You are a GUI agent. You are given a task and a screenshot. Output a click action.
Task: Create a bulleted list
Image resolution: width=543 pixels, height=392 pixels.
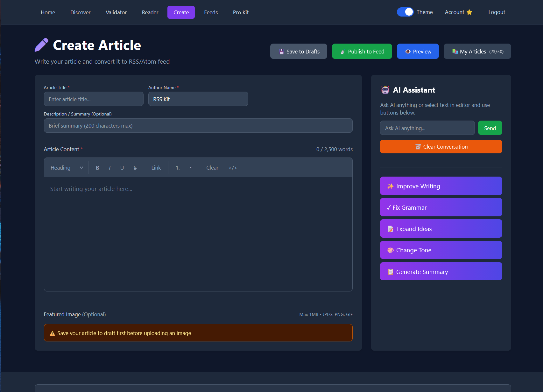tap(190, 167)
